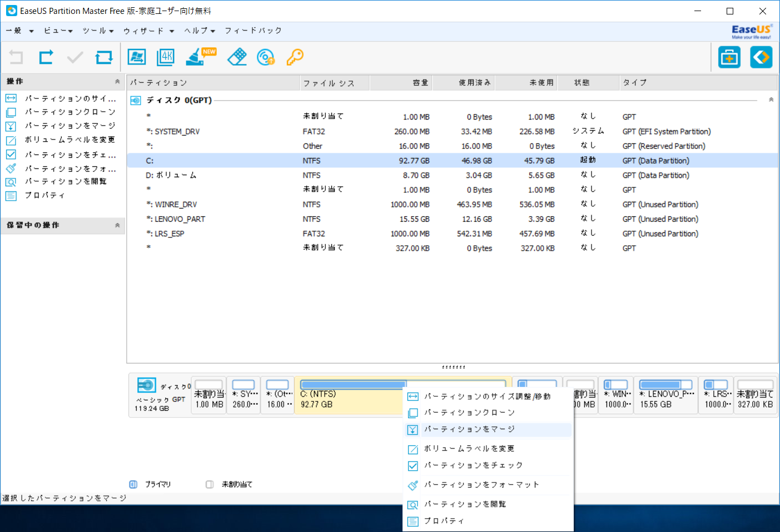Click the bootable disc creation icon
The width and height of the screenshot is (780, 532).
(x=265, y=57)
